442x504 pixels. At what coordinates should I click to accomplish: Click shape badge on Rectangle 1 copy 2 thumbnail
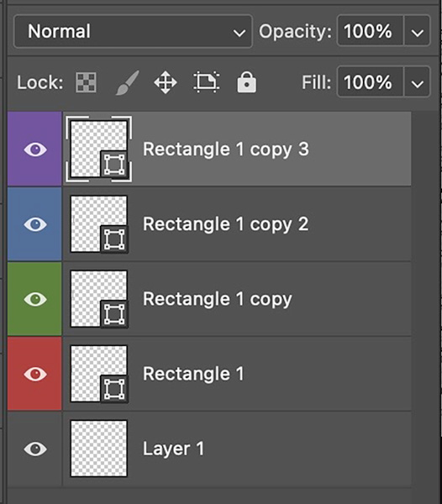click(114, 239)
